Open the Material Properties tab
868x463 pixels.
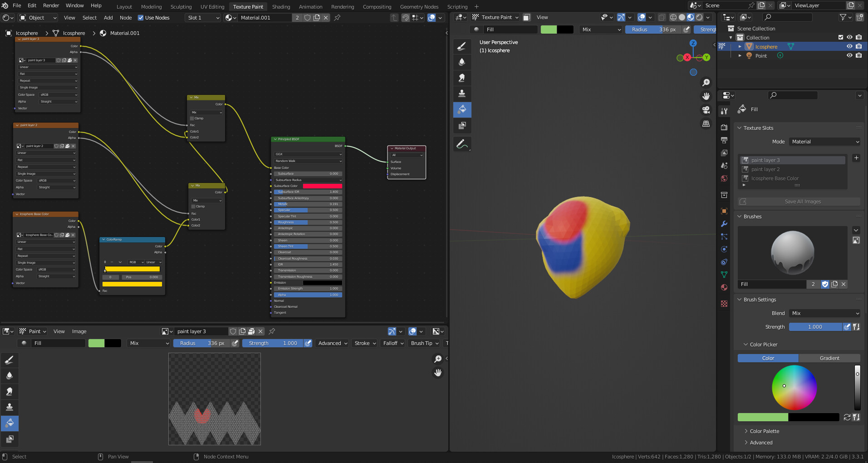pos(724,287)
